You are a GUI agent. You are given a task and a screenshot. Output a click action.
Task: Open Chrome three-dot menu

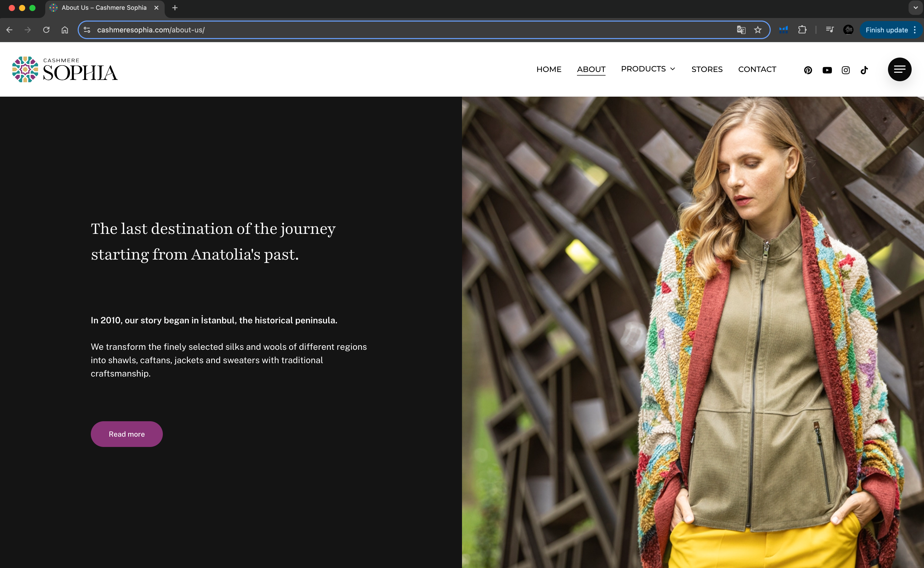[914, 30]
